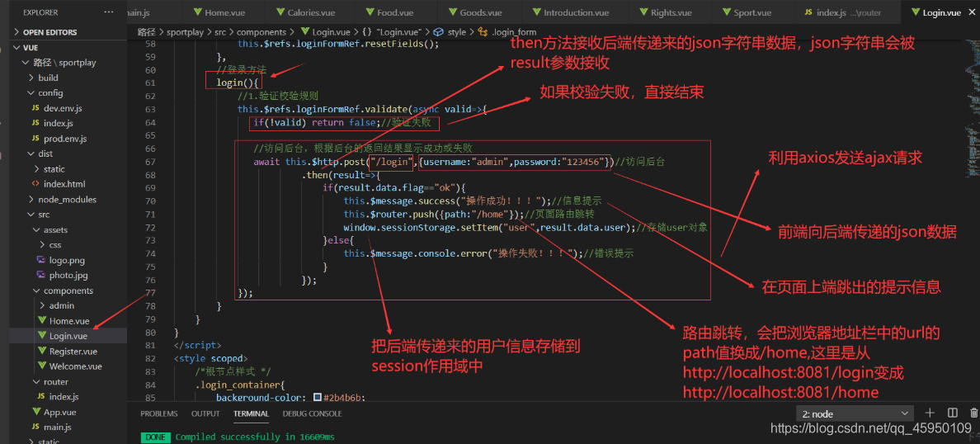Click line number 61 in the gutter
Viewport: 980px width, 444px height.
pyautogui.click(x=149, y=83)
